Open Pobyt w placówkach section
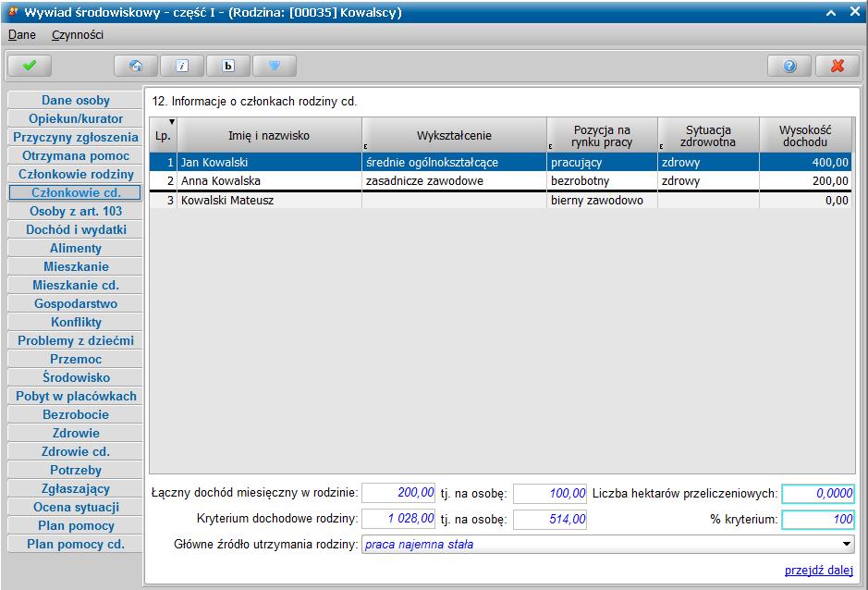This screenshot has width=868, height=590. click(75, 396)
